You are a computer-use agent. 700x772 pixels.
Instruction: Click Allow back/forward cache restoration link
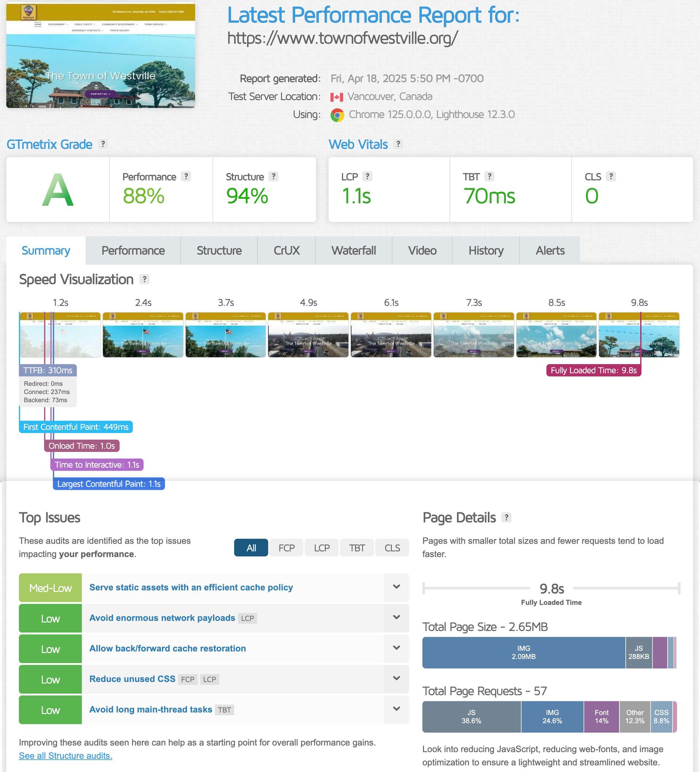tap(167, 648)
